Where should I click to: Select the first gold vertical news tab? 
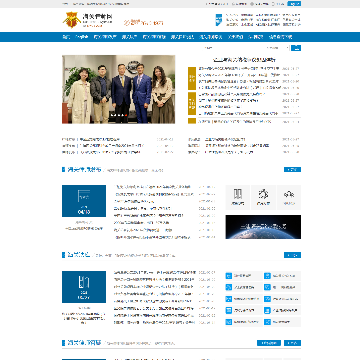click(x=192, y=78)
